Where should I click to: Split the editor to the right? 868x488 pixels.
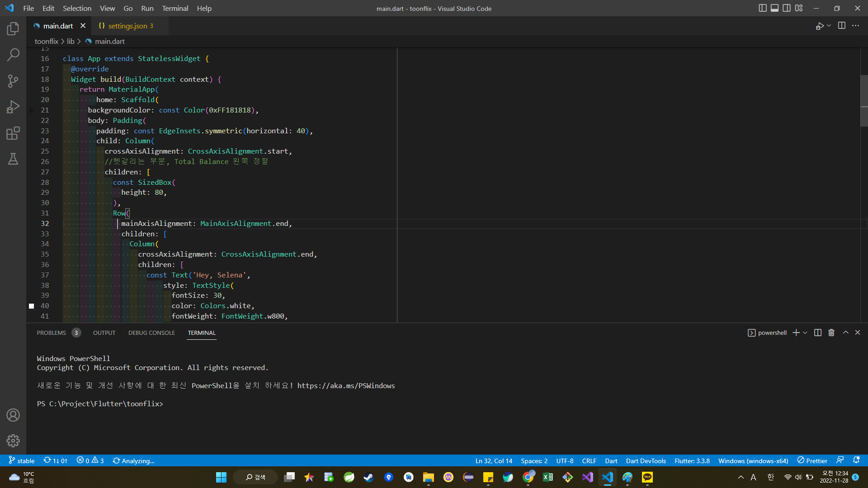pos(842,26)
